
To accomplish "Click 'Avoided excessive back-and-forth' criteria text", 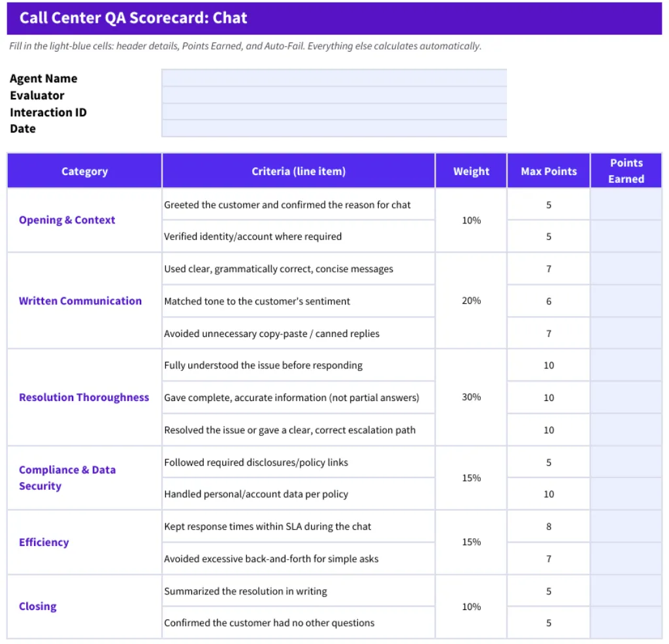I will (x=271, y=558).
